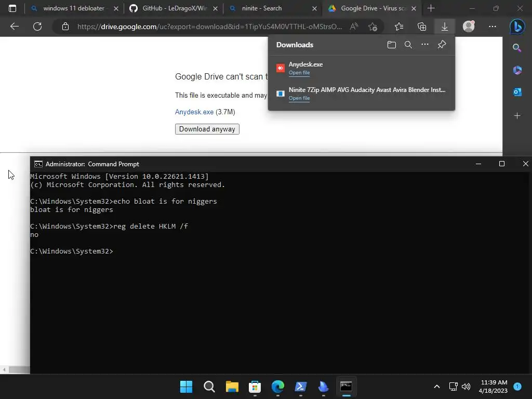Open the Windows Start menu
This screenshot has width=532, height=399.
click(186, 387)
